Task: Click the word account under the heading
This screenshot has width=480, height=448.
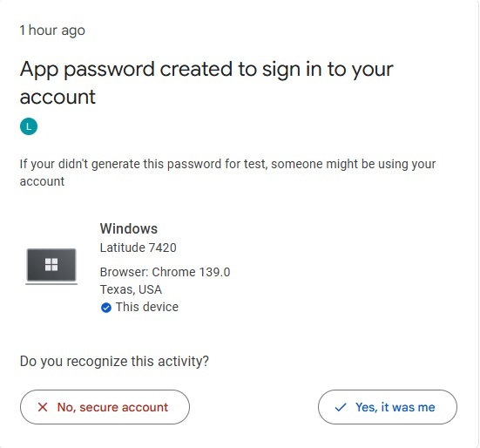Action: point(57,97)
